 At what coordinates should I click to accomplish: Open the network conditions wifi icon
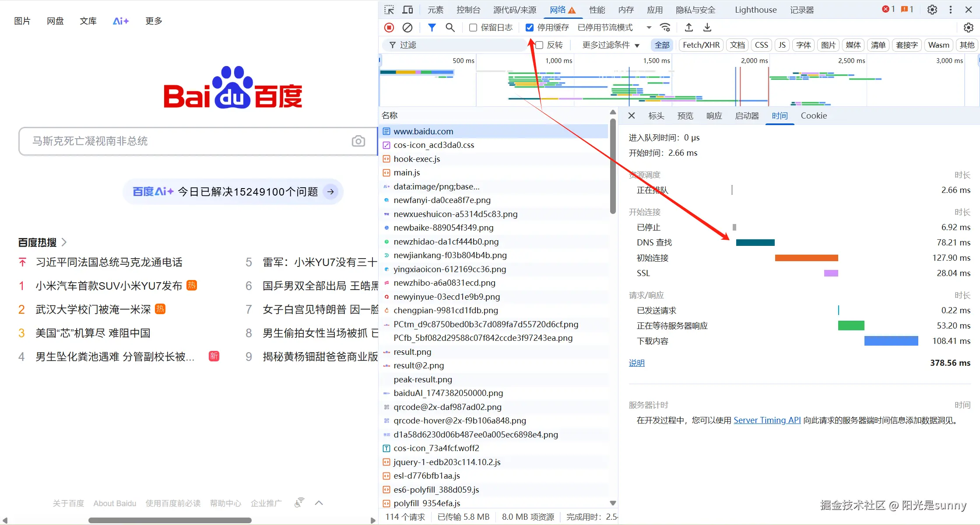pyautogui.click(x=665, y=28)
